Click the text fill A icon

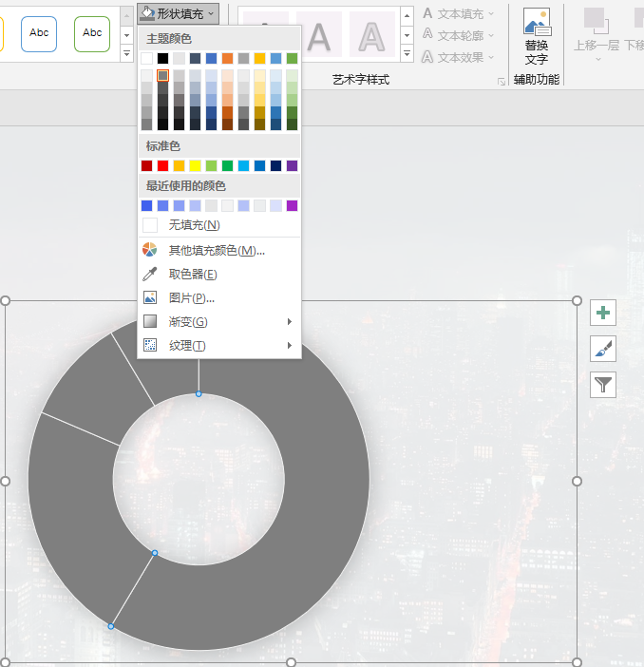(427, 13)
